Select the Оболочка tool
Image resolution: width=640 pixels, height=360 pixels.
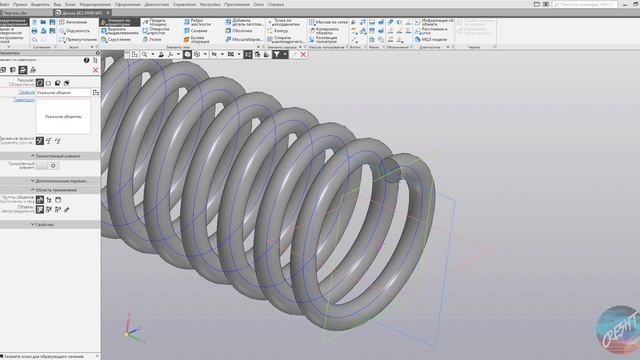pos(238,31)
